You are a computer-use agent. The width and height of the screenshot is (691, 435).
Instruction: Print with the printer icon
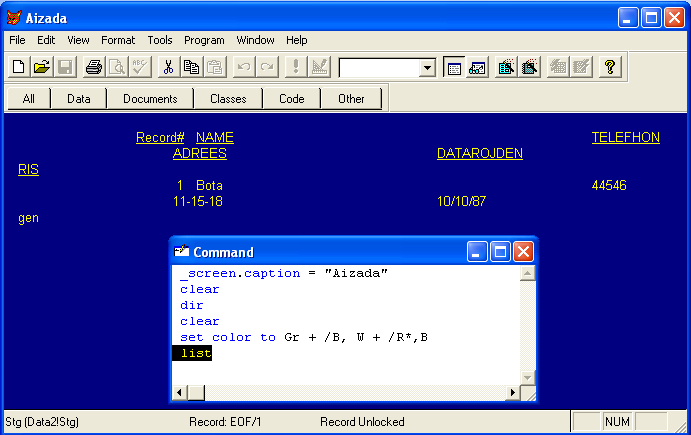93,67
